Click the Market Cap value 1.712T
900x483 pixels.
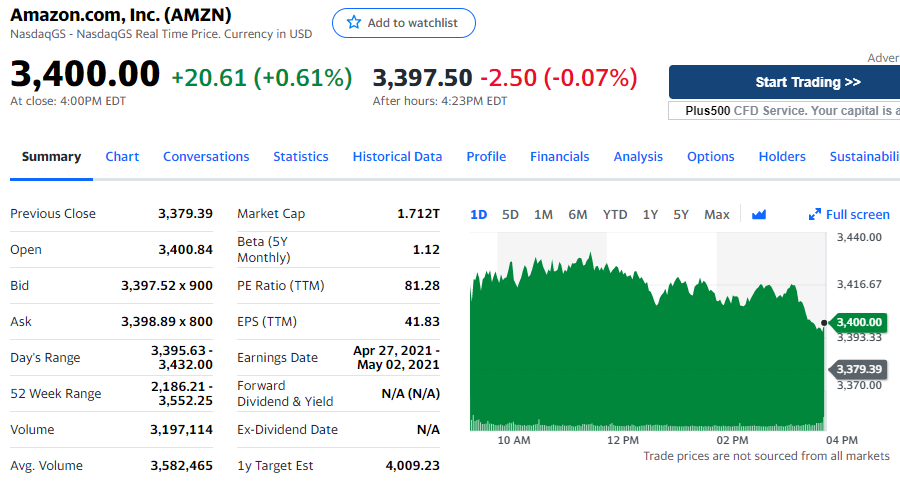(x=418, y=214)
